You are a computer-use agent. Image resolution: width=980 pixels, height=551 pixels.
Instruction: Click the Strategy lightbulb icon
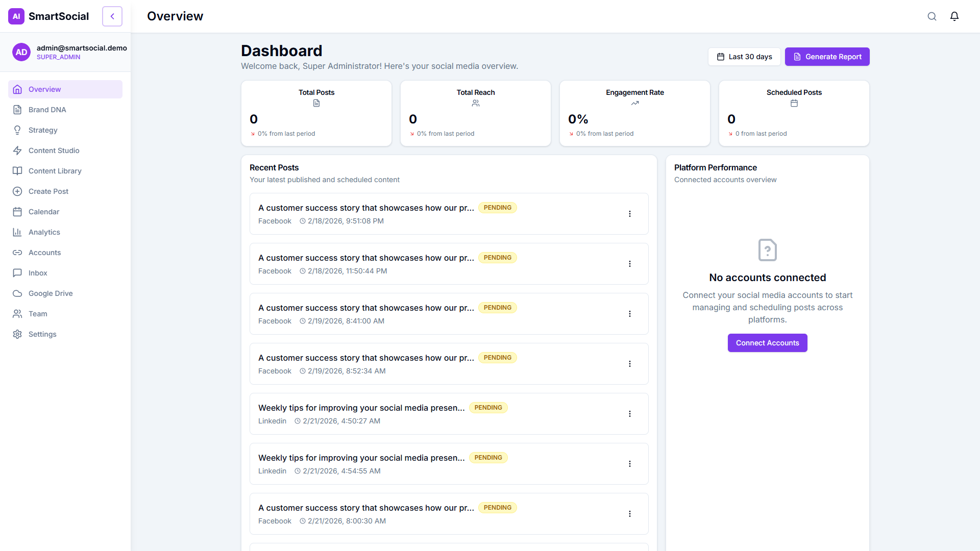17,130
